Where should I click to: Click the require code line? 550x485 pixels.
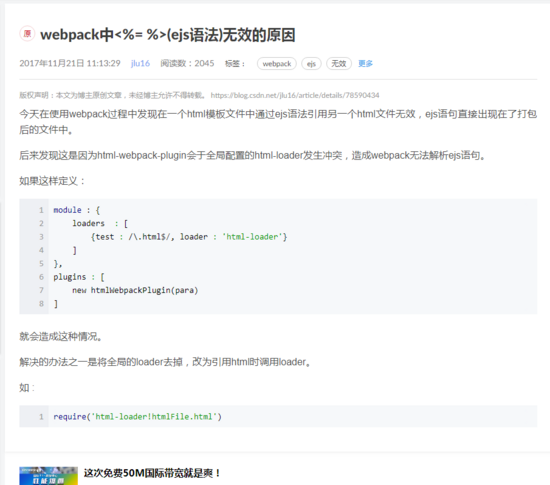click(x=138, y=417)
